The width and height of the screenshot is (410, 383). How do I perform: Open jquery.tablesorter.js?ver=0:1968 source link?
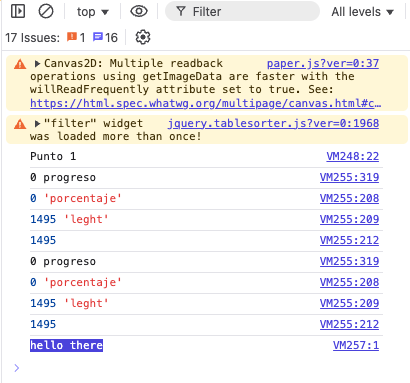273,123
